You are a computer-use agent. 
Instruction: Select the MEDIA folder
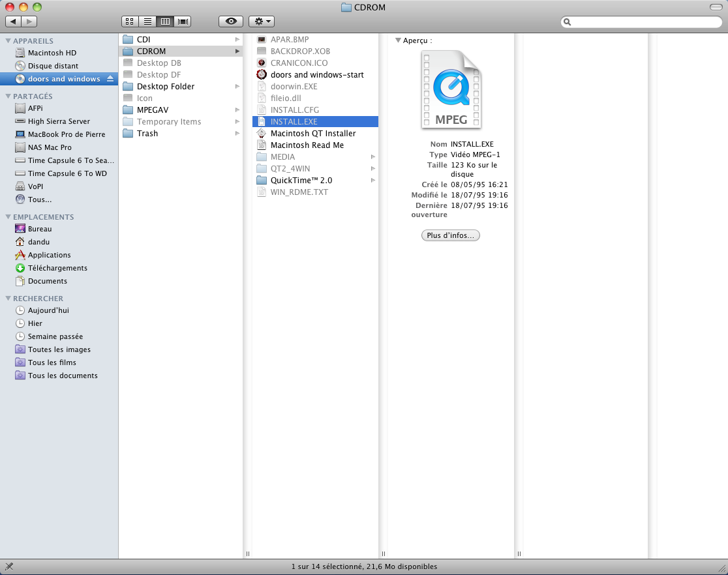coord(315,157)
